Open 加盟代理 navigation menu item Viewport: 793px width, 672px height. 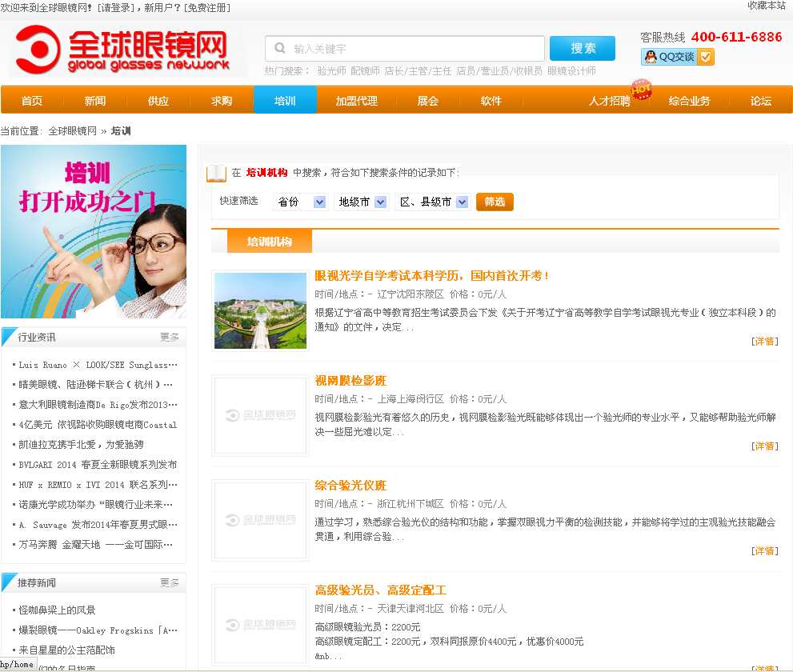pos(356,101)
